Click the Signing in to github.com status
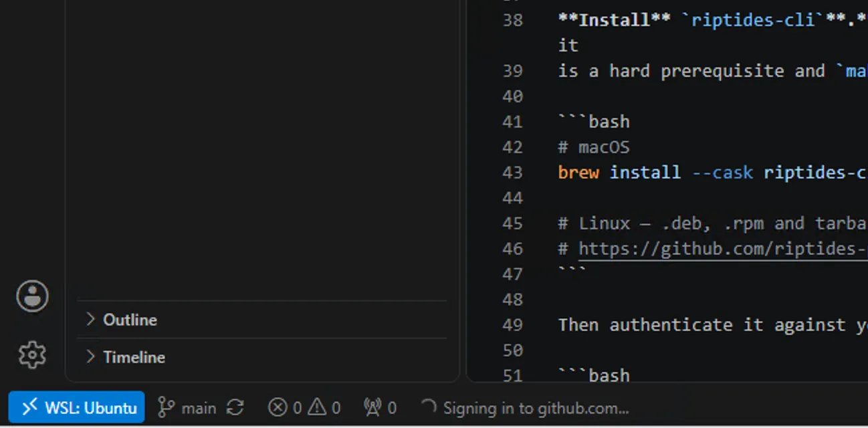Viewport: 868px width, 428px height. click(524, 407)
